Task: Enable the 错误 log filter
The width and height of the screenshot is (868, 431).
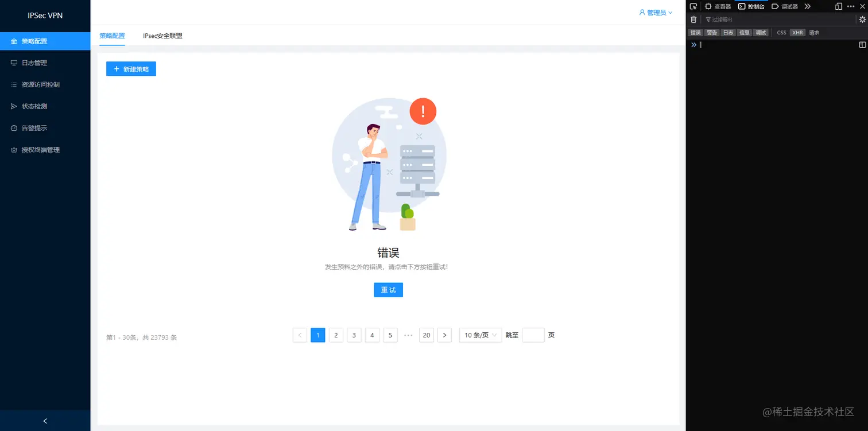Action: (695, 33)
